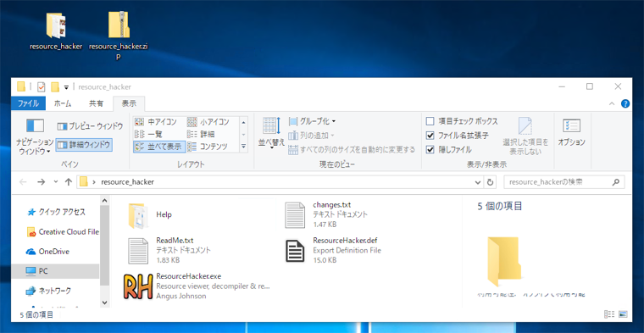Choose 並べて表示 tiles layout

click(158, 147)
